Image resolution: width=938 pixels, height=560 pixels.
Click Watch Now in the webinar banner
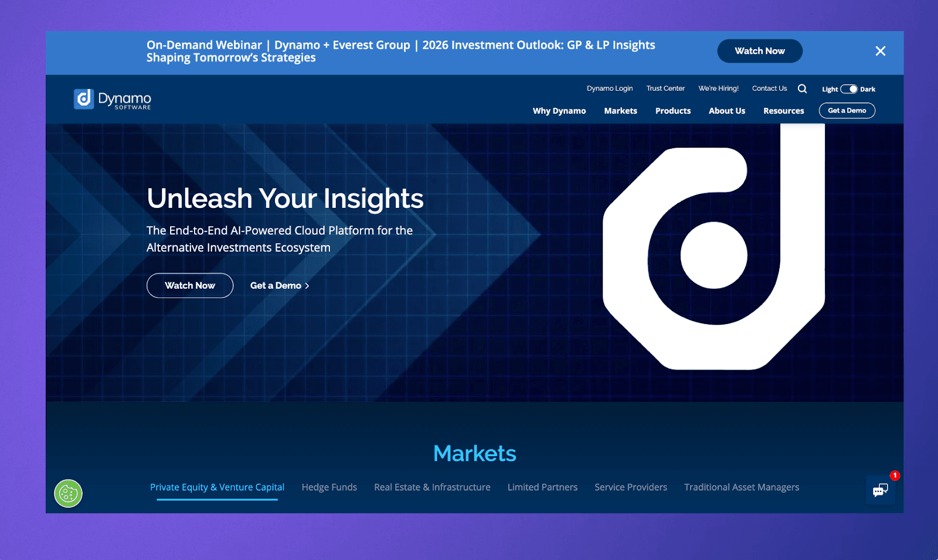click(760, 51)
